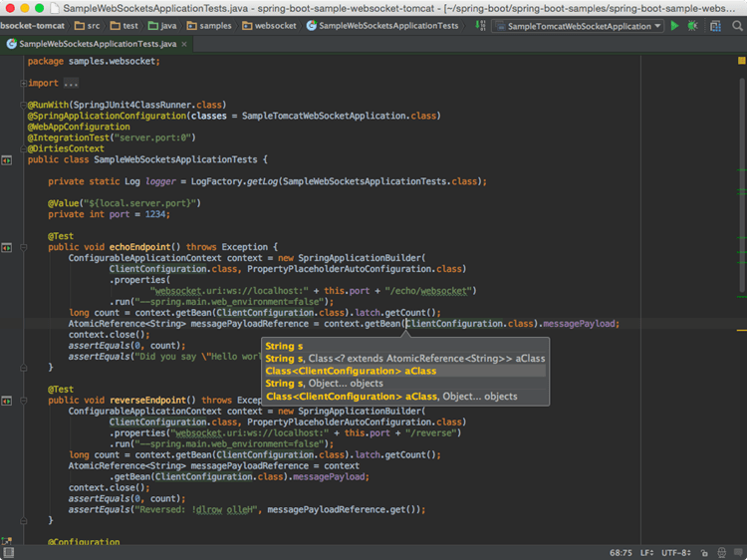Click green stripe mark near top of scrollbar
Viewport: 747px width, 560px height.
(741, 170)
